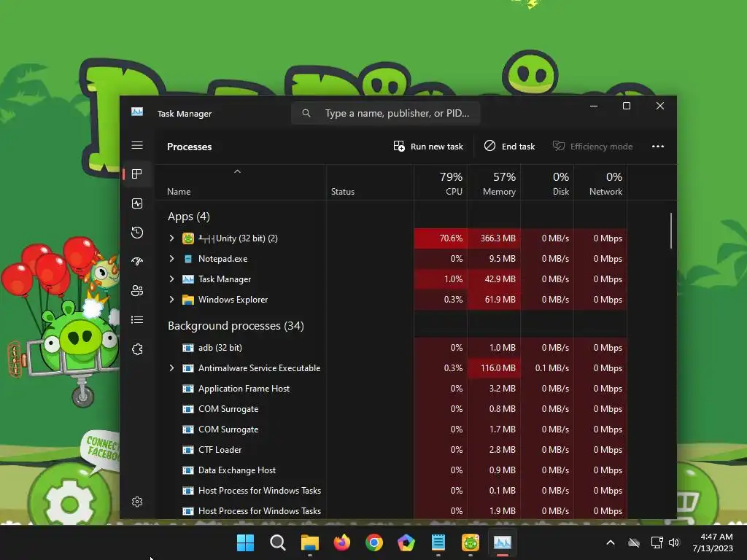Open taskbar Search magnifier

(278, 542)
